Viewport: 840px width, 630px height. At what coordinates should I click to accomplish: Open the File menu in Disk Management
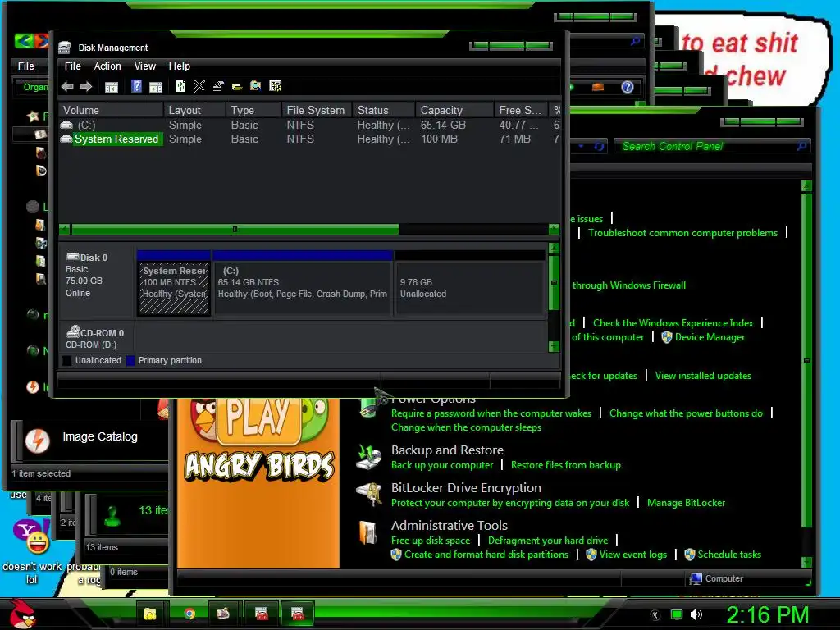(73, 66)
